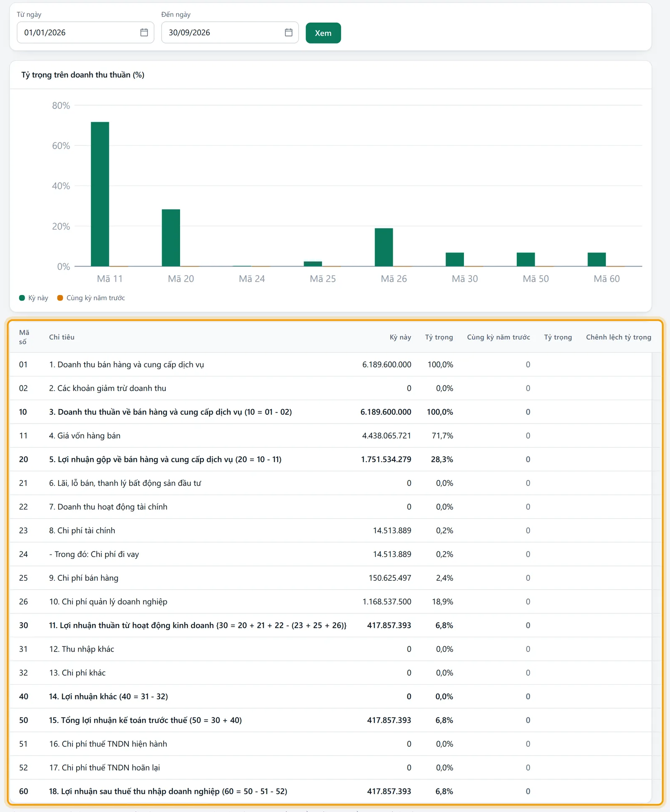Click the Mã 25 axis label
The width and height of the screenshot is (670, 812).
coord(323,279)
